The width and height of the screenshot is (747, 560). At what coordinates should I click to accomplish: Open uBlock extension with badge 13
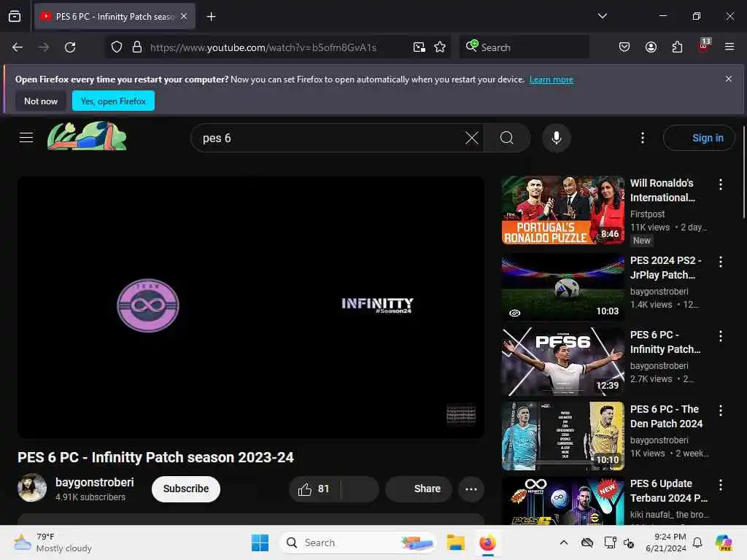pos(704,46)
